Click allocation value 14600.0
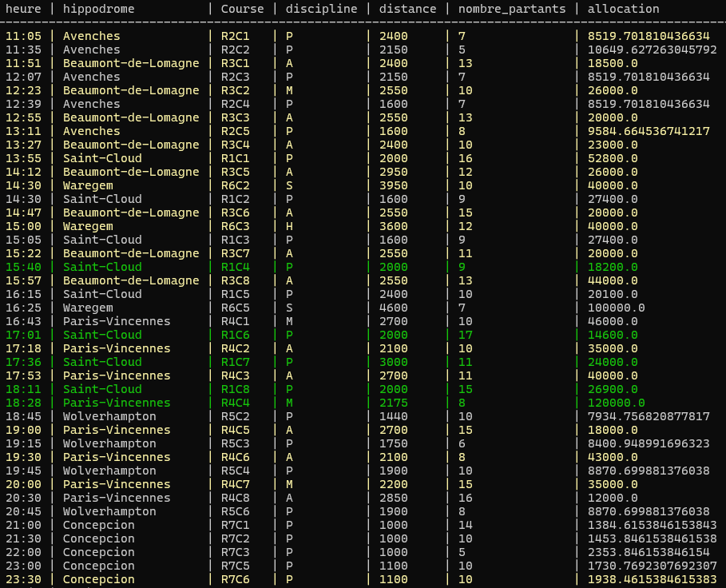Image resolution: width=726 pixels, height=588 pixels. pos(613,335)
